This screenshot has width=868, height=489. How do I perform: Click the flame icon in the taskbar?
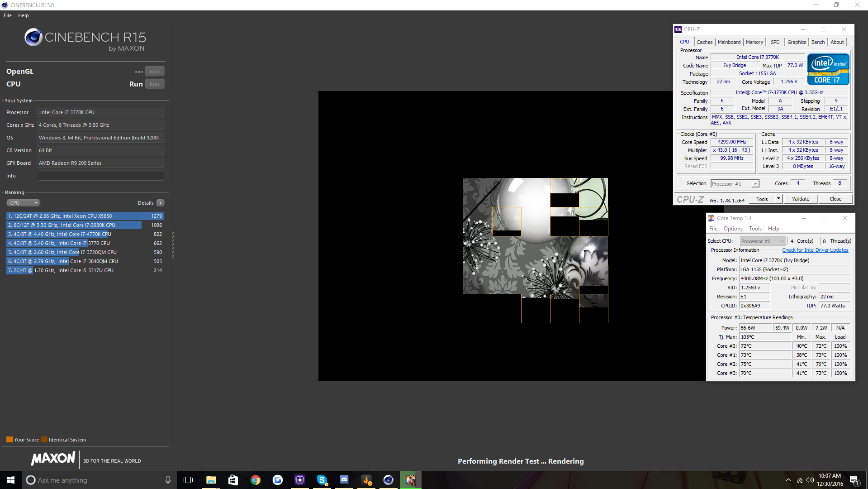(366, 480)
